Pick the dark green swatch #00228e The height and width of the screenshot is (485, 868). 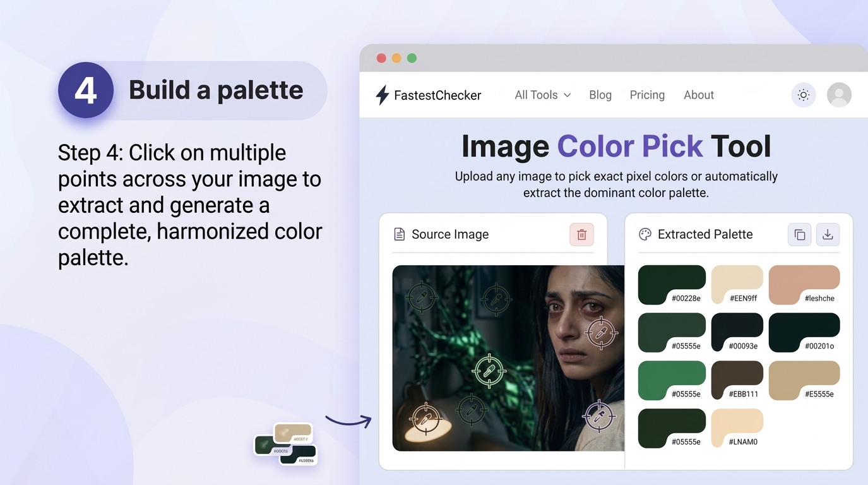click(672, 285)
